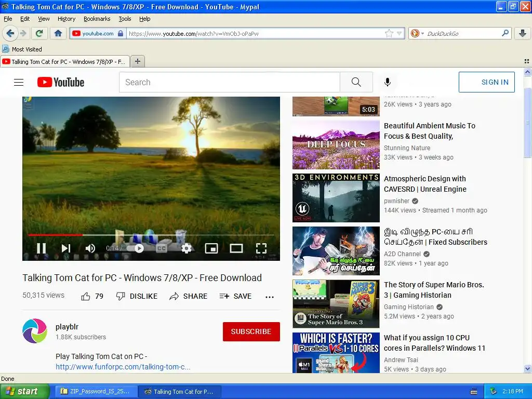
Task: Open the Bookmarks menu
Action: 97,19
